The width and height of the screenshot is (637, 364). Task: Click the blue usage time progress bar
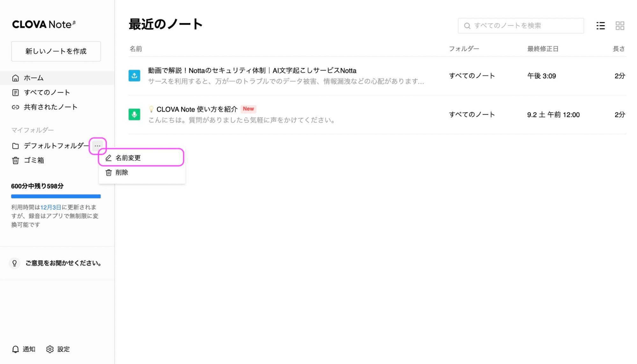tap(56, 196)
